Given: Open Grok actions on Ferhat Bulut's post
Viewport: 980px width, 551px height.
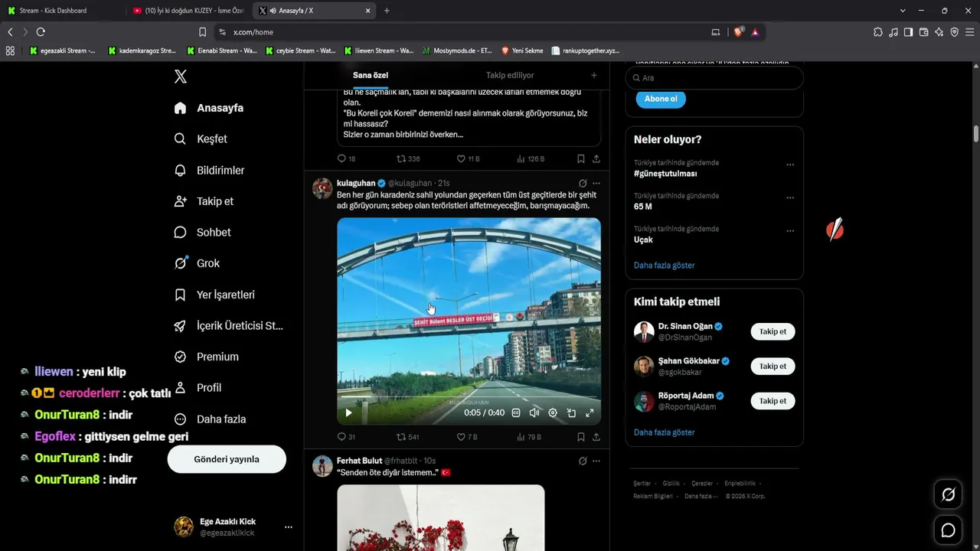Looking at the screenshot, I should point(583,461).
